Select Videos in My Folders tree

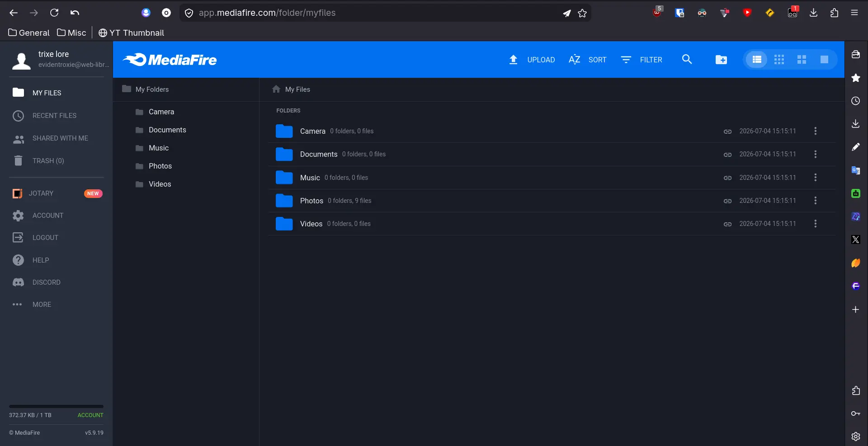pyautogui.click(x=160, y=184)
